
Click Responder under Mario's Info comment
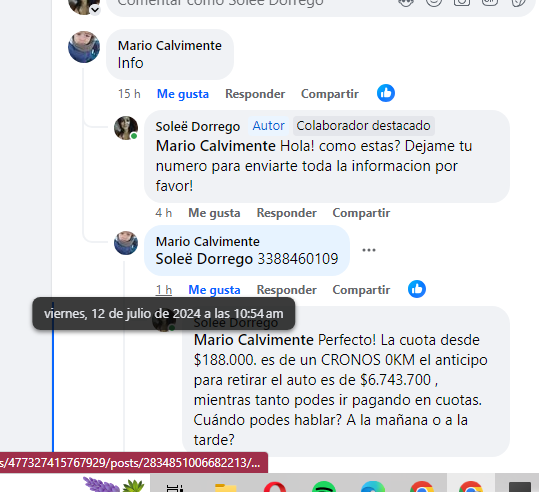coord(255,94)
